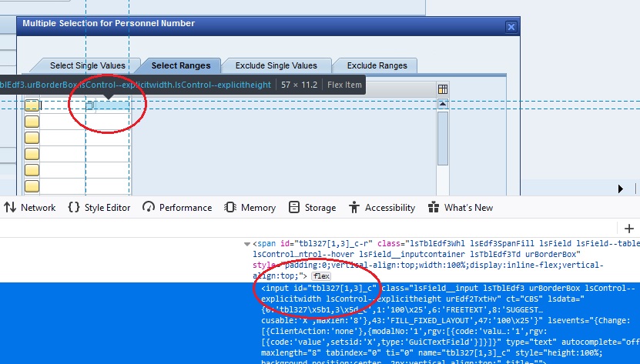640x364 pixels.
Task: Switch to Exclude Ranges tab
Action: [377, 65]
